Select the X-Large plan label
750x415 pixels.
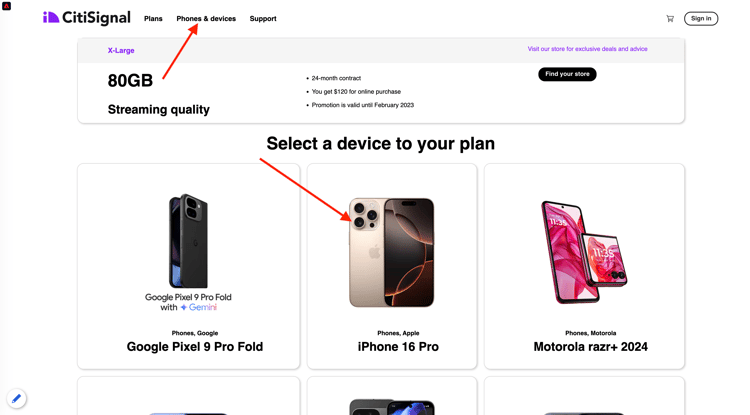point(121,50)
